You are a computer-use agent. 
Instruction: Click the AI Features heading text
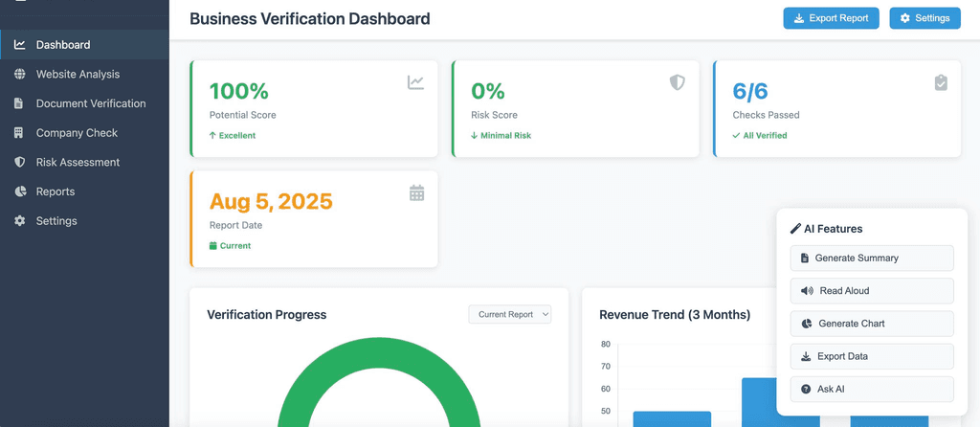[834, 229]
